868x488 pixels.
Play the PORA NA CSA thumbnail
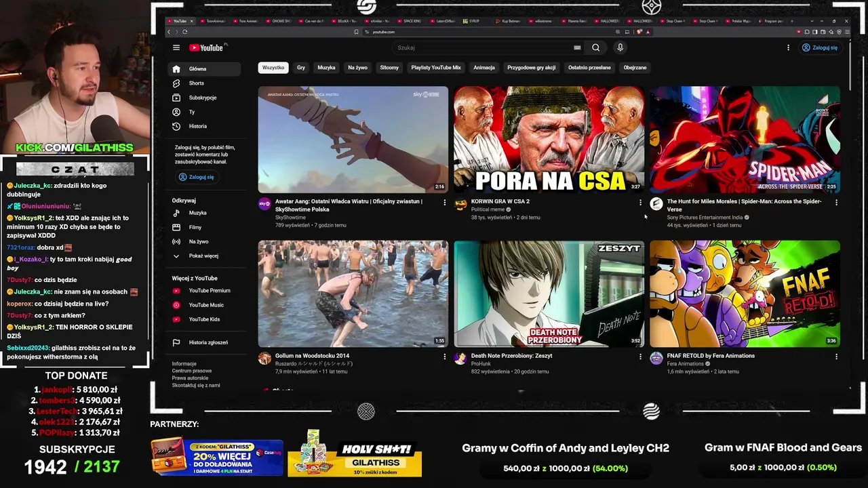click(549, 140)
